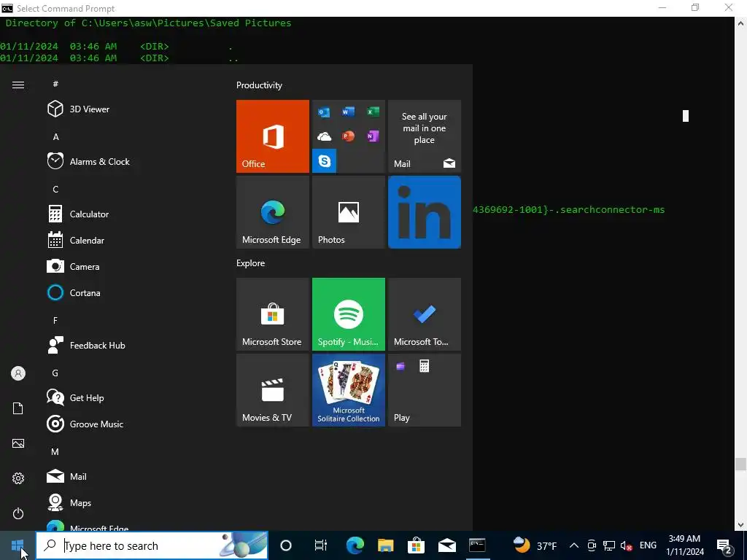Viewport: 747px width, 560px height.
Task: Open the 37°F weather widget
Action: pos(535,545)
